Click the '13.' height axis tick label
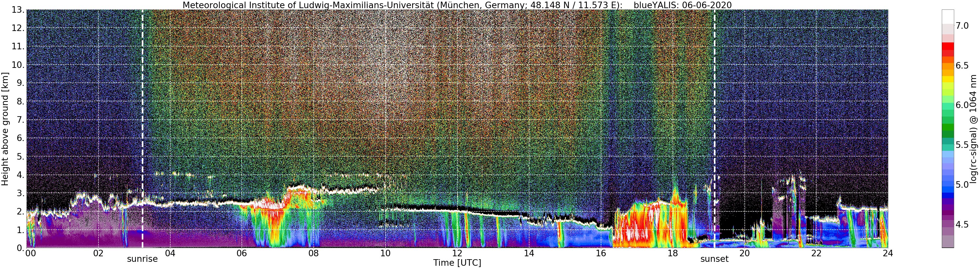980x269 pixels. click(18, 10)
